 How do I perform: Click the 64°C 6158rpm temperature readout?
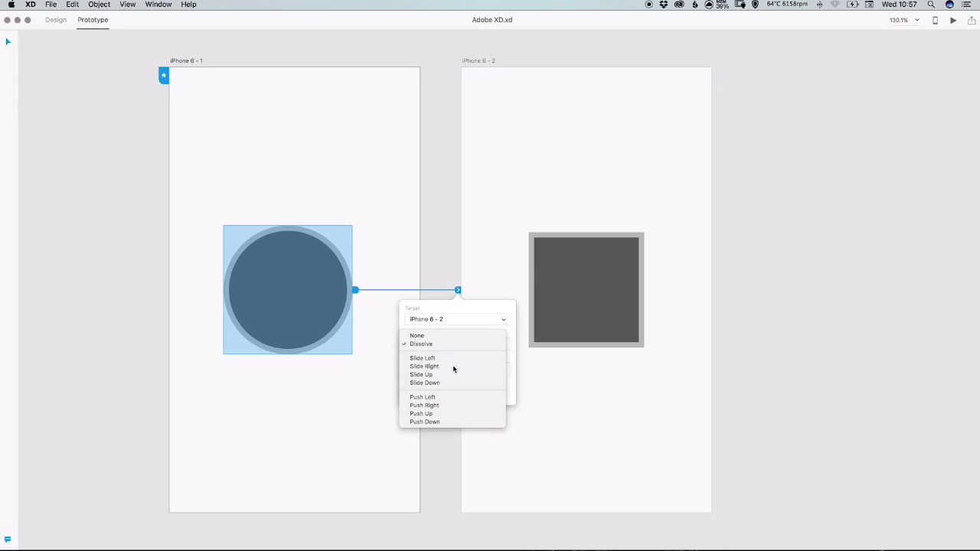point(787,5)
